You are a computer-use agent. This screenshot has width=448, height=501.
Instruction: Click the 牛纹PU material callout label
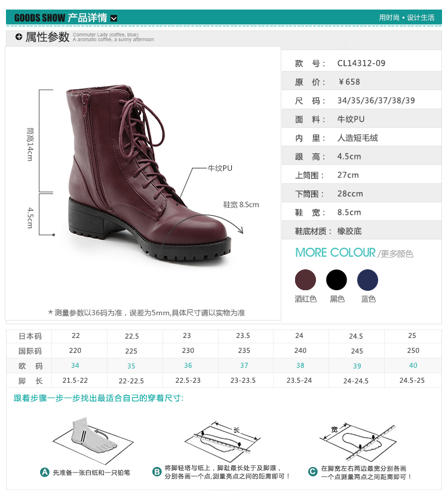(x=220, y=168)
